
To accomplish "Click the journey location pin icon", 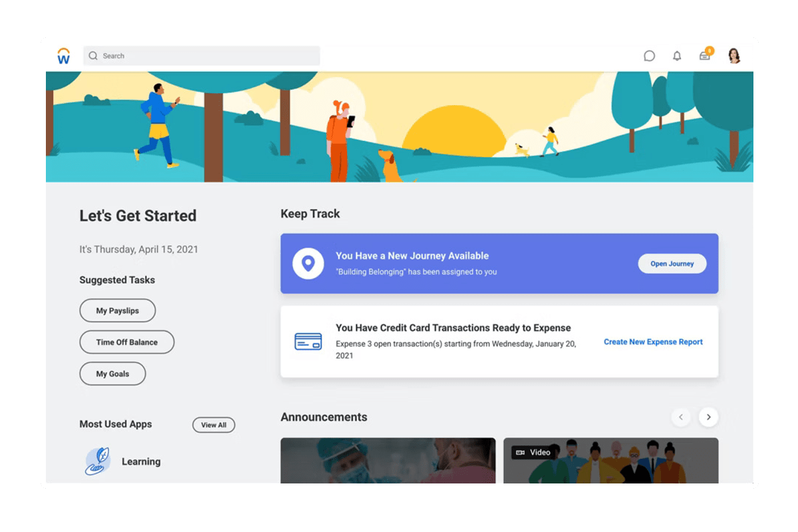I will 308,264.
